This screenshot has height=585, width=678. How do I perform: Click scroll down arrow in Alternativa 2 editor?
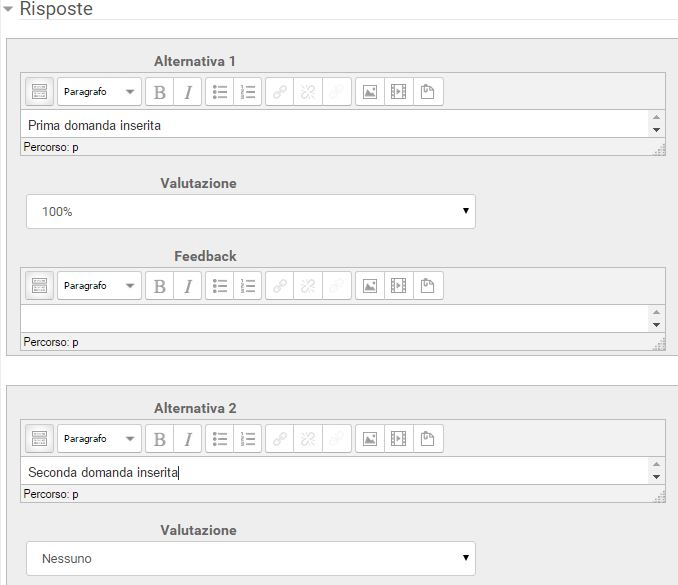click(x=656, y=477)
